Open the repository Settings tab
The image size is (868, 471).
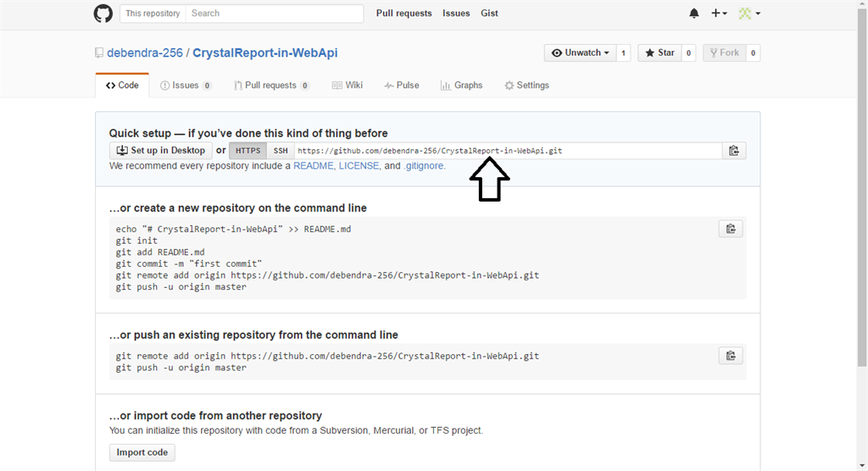526,86
